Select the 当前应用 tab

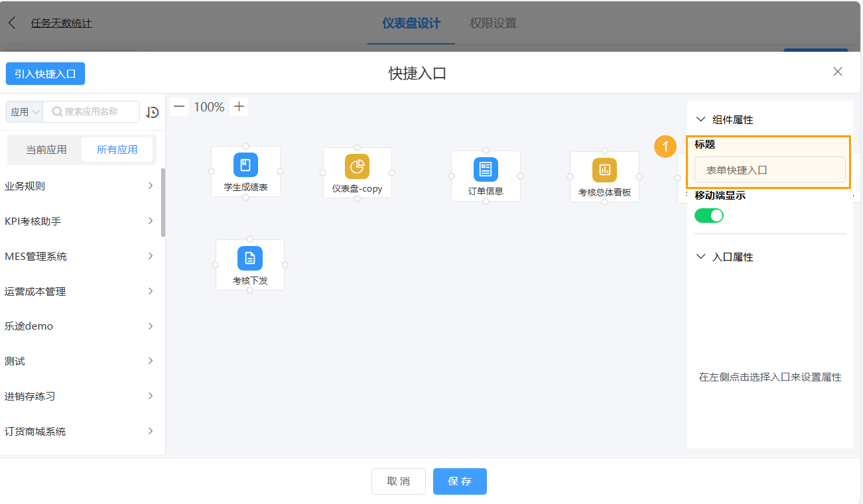[45, 149]
